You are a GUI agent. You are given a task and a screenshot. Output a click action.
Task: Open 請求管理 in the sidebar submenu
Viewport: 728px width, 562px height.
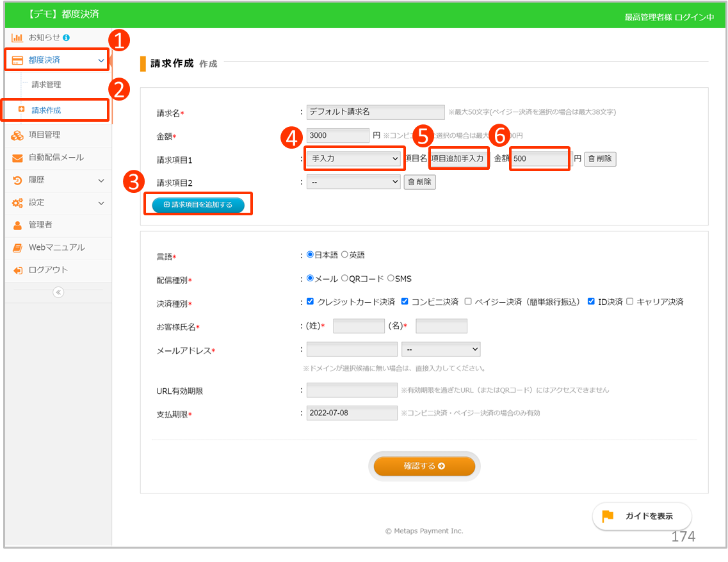pyautogui.click(x=46, y=85)
